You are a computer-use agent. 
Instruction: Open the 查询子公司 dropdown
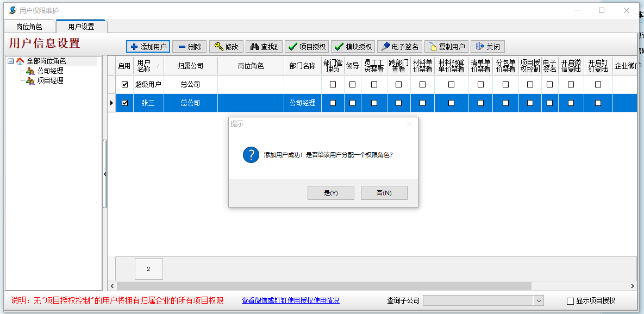tap(539, 301)
